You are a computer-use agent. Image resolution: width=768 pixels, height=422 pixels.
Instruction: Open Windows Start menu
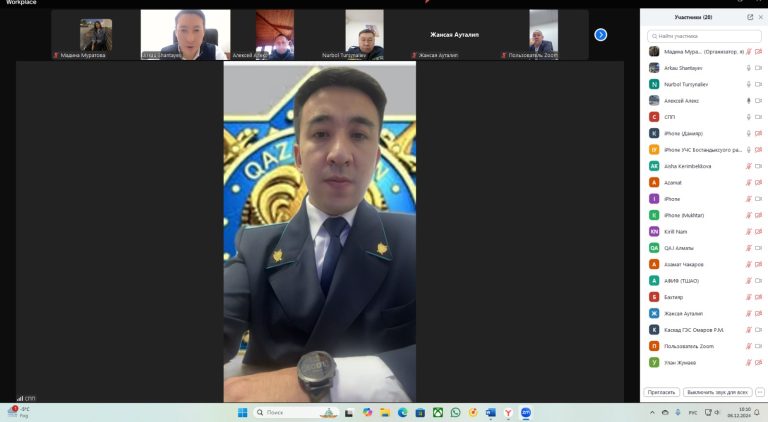[242, 413]
